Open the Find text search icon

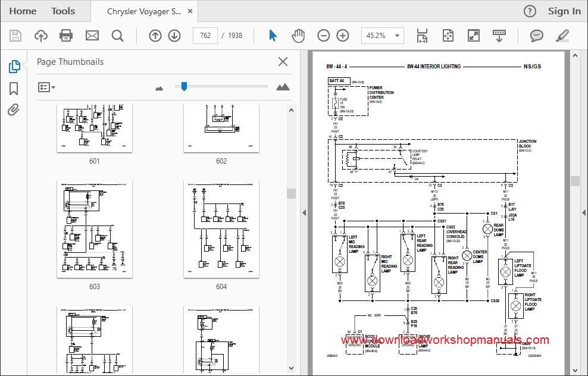click(x=117, y=36)
